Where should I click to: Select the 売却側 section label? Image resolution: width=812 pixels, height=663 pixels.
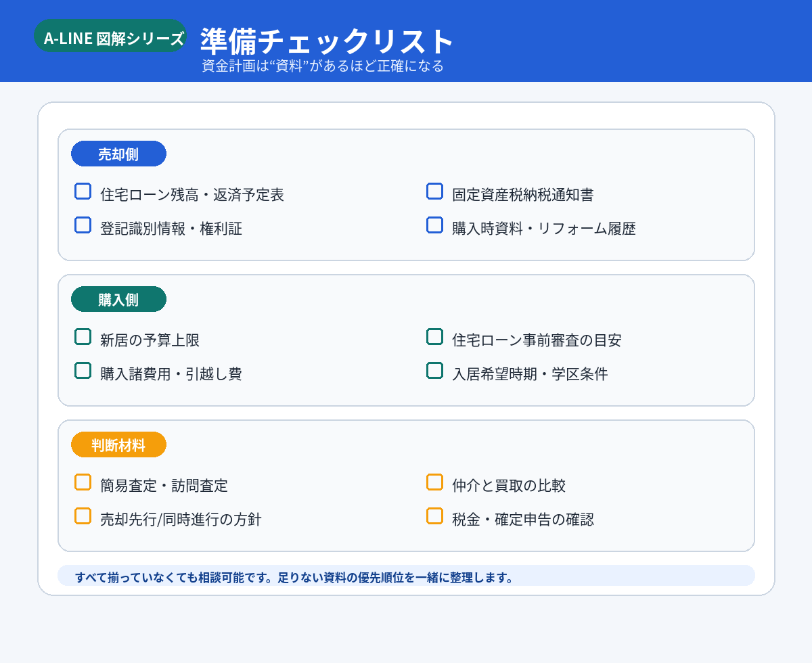[118, 154]
